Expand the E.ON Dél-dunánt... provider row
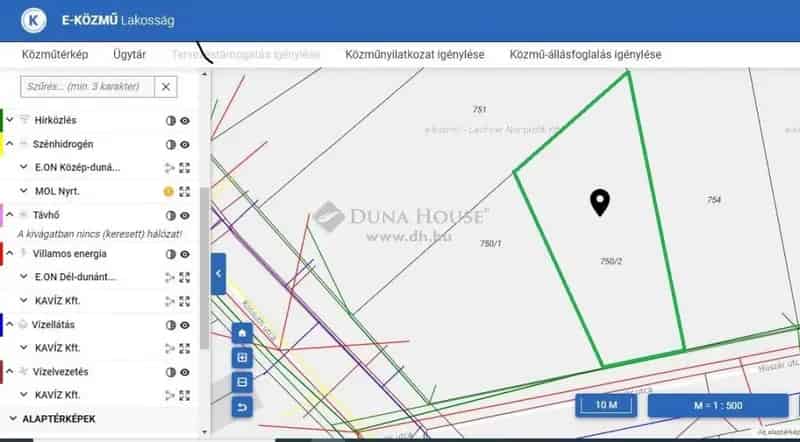This screenshot has height=442, width=800. tap(23, 277)
